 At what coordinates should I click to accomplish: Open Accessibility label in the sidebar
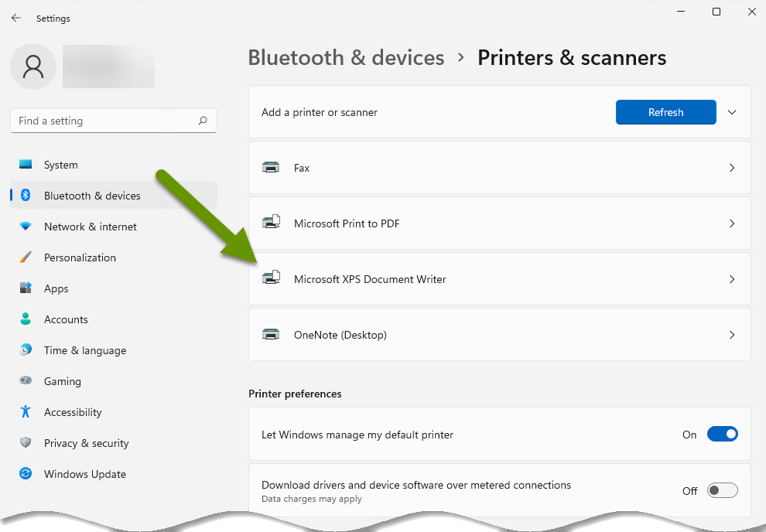pos(73,412)
